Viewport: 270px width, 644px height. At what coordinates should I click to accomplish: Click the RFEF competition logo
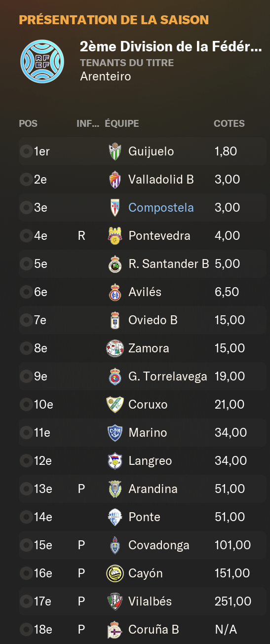[x=42, y=61]
